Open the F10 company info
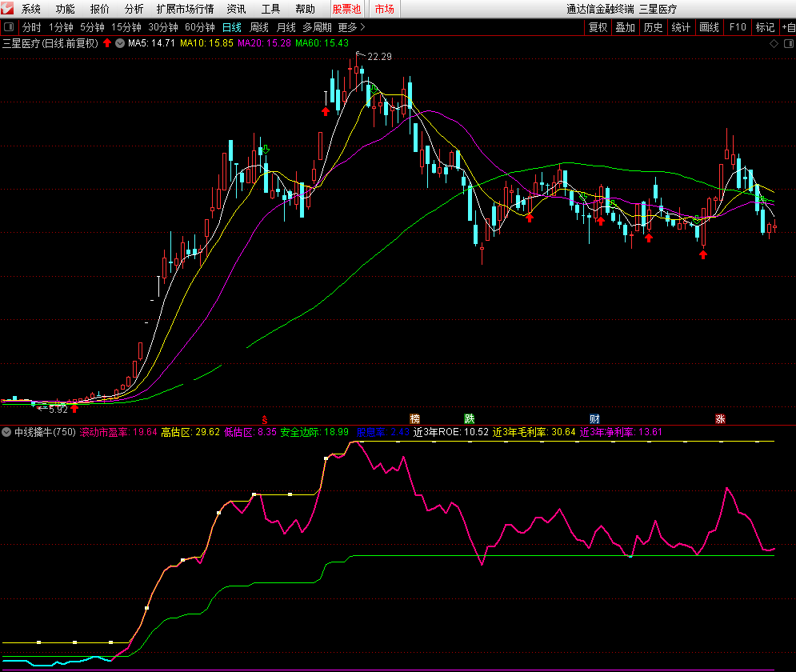Image resolution: width=796 pixels, height=672 pixels. (738, 27)
